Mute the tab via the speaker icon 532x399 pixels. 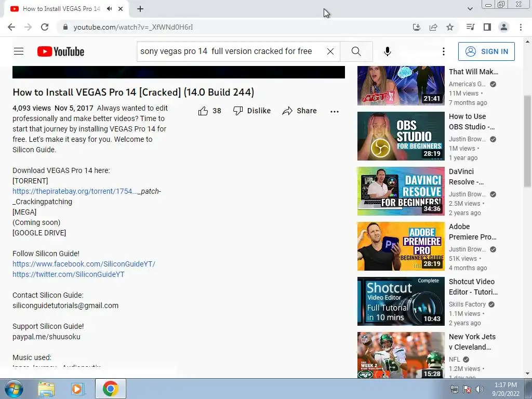point(109,9)
